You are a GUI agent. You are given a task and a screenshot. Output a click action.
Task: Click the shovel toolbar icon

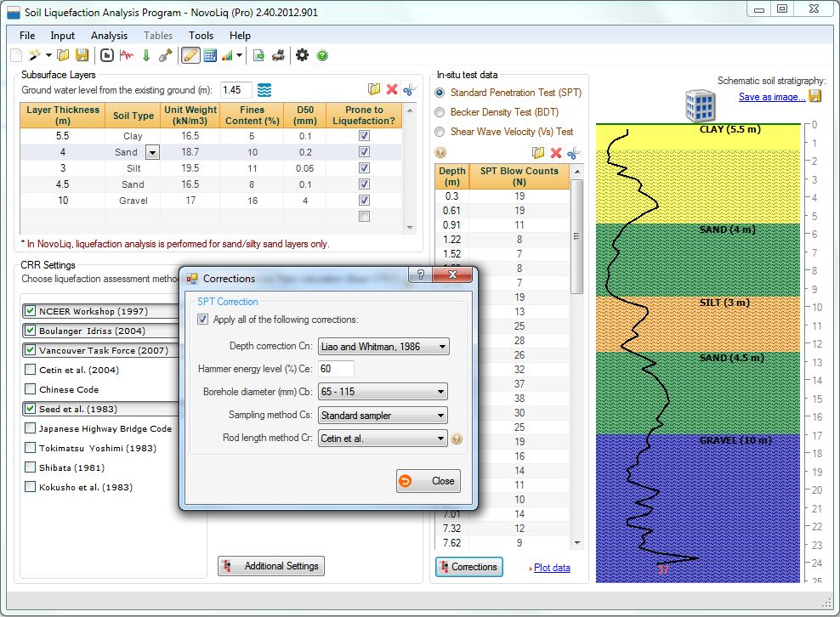coord(166,55)
